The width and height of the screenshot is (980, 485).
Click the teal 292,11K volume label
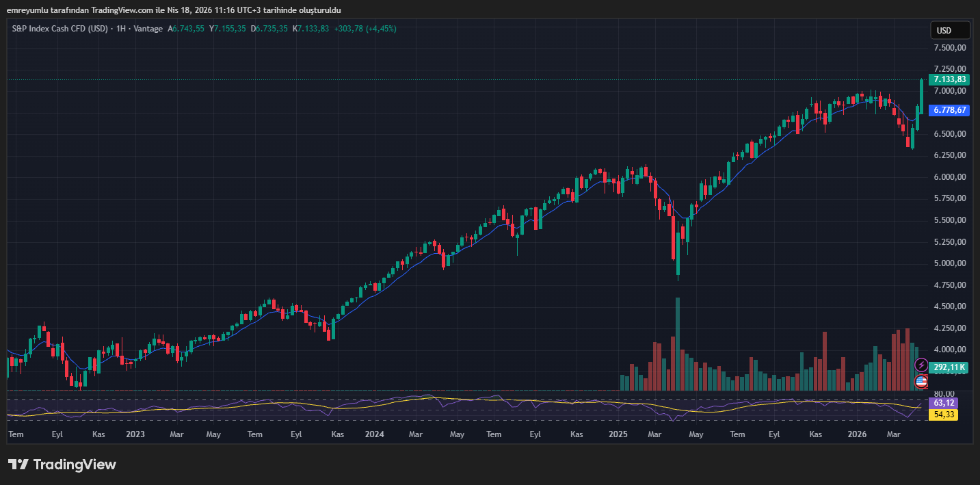point(949,367)
